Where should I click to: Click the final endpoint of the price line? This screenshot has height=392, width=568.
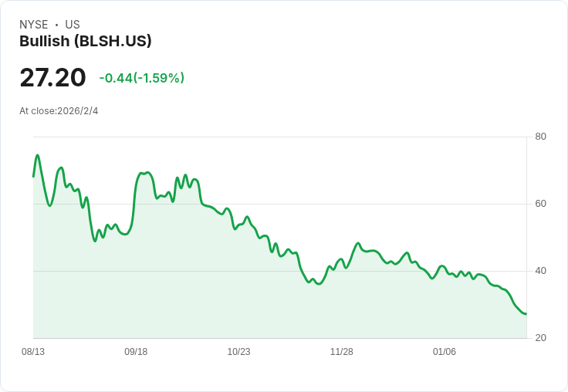click(526, 314)
